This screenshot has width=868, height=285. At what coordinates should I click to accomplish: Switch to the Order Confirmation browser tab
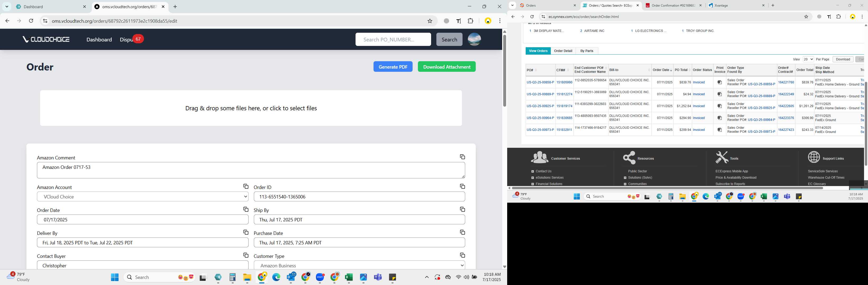coord(673,5)
